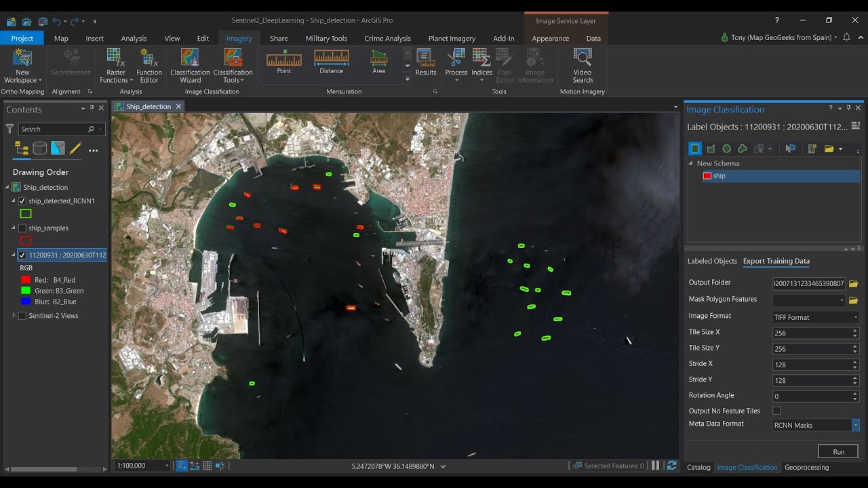The height and width of the screenshot is (488, 868).
Task: Pause map drawing
Action: [656, 466]
